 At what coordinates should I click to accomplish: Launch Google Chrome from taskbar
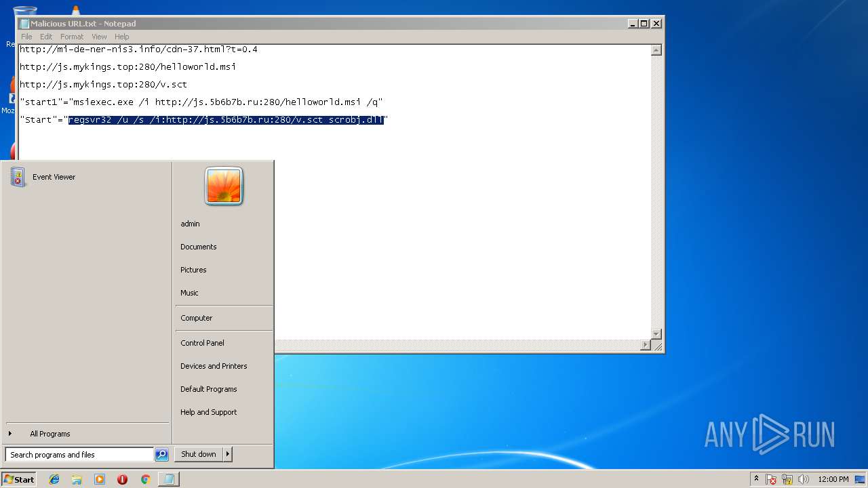(145, 479)
